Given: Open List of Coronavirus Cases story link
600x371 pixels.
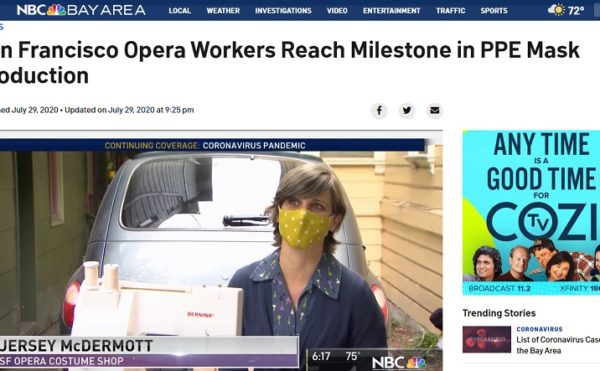Looking at the screenshot, I should click(558, 345).
